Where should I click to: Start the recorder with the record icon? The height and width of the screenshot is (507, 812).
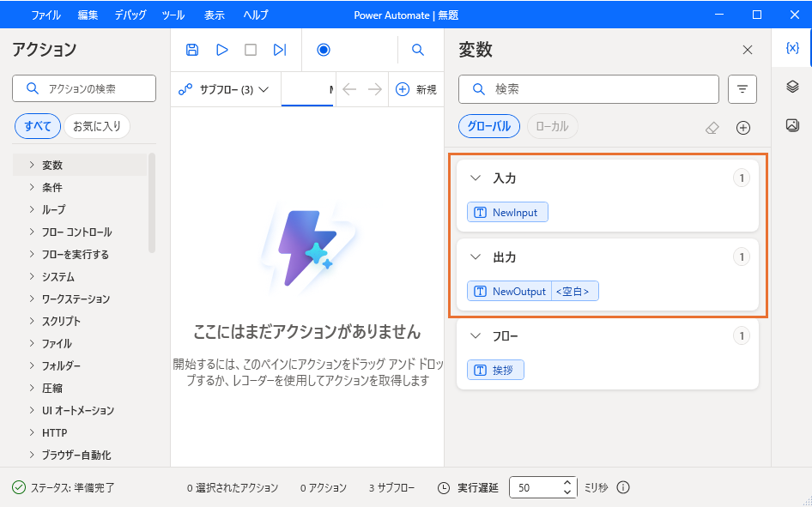[324, 50]
